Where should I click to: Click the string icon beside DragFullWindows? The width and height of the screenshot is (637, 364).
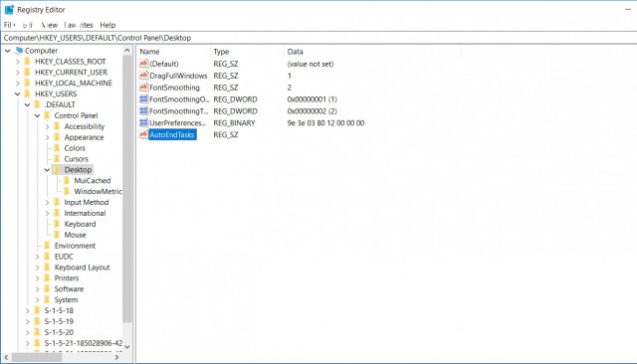pyautogui.click(x=143, y=76)
